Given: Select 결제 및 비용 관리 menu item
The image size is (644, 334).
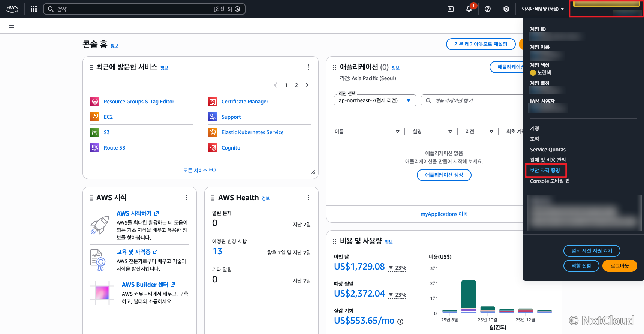Looking at the screenshot, I should 548,160.
